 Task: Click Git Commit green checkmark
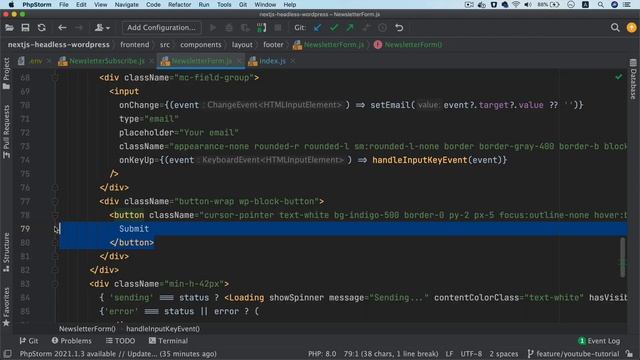tap(334, 28)
